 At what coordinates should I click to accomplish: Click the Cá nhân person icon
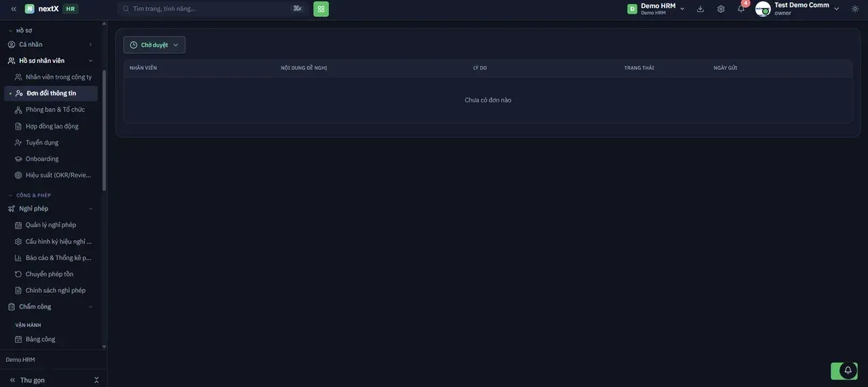pyautogui.click(x=12, y=44)
